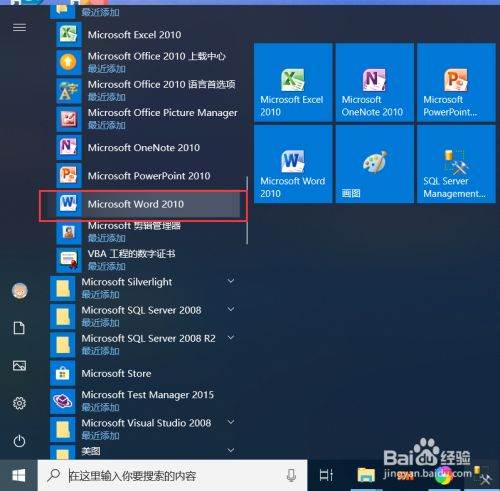Expand the 美图 folder chevron
The width and height of the screenshot is (500, 491).
coord(231,450)
